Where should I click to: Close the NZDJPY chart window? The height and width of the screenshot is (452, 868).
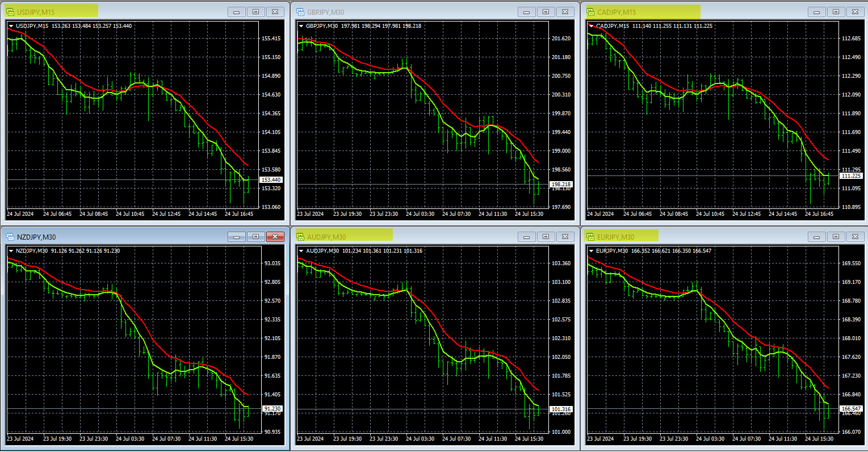click(275, 237)
